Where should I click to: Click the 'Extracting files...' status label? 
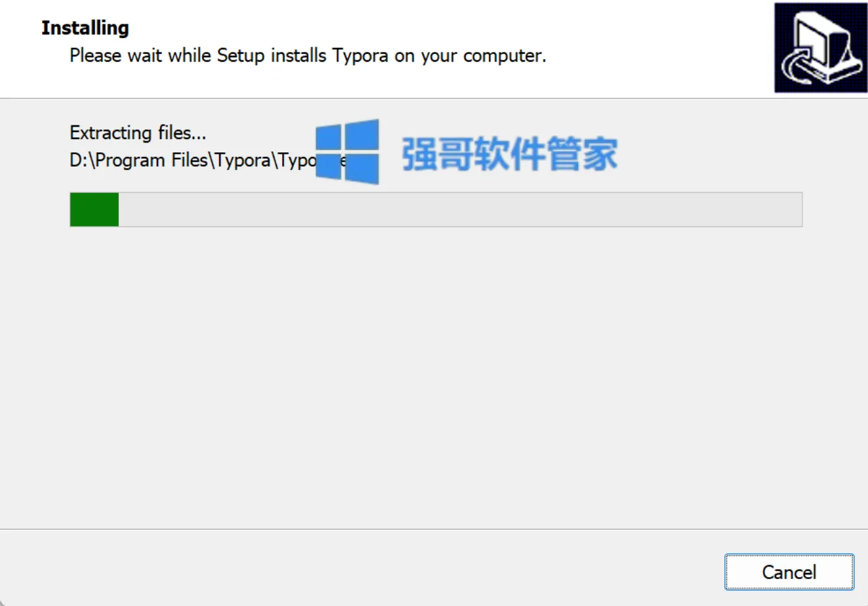tap(138, 133)
